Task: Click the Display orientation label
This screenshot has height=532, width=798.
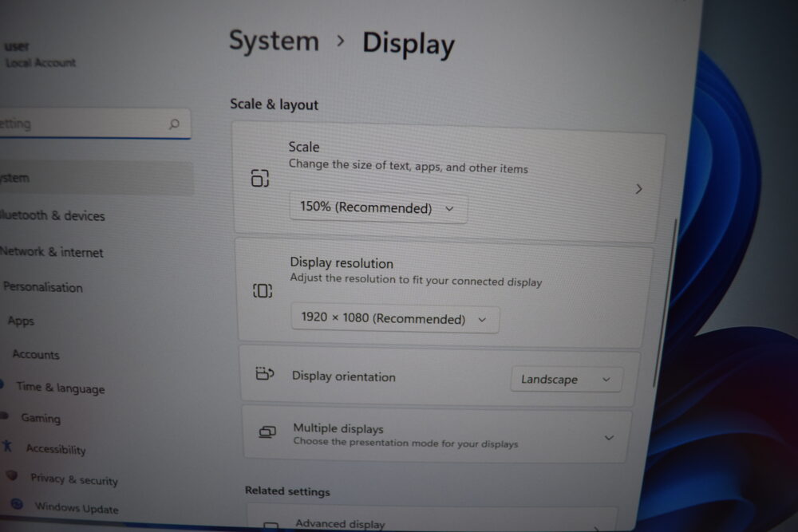Action: 343,376
